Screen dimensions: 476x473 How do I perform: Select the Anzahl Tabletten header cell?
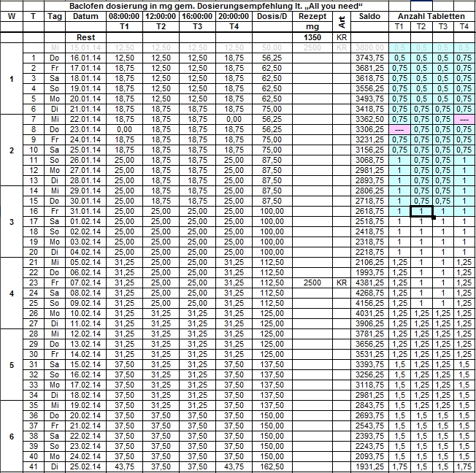click(x=431, y=15)
